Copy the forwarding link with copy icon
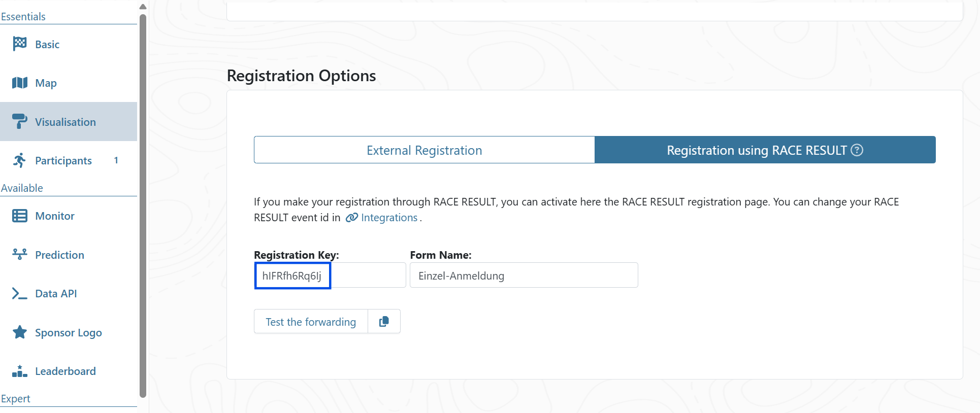 (x=384, y=321)
